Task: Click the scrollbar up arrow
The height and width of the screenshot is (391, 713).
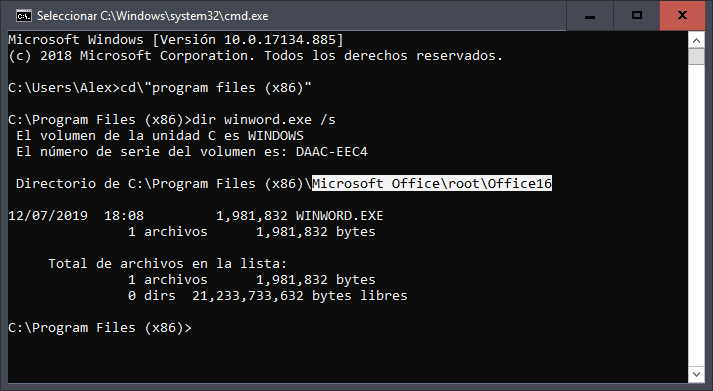Action: (696, 40)
